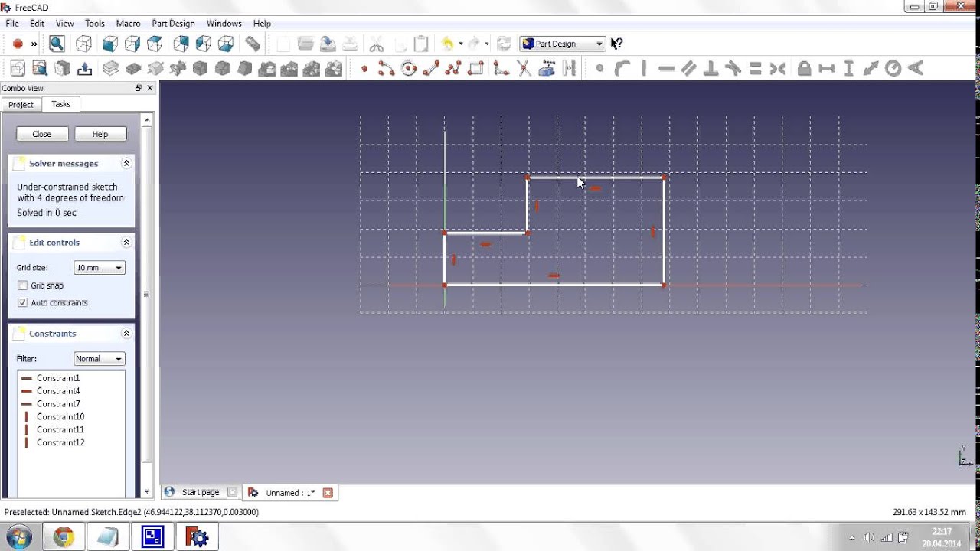Open the undo history dropdown arrow
980x551 pixels.
(461, 44)
